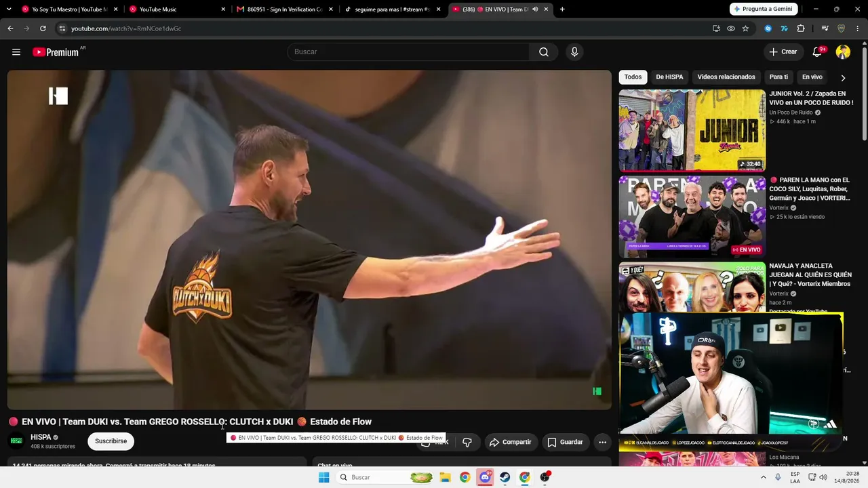
Task: Save the video with Guardar
Action: click(565, 442)
